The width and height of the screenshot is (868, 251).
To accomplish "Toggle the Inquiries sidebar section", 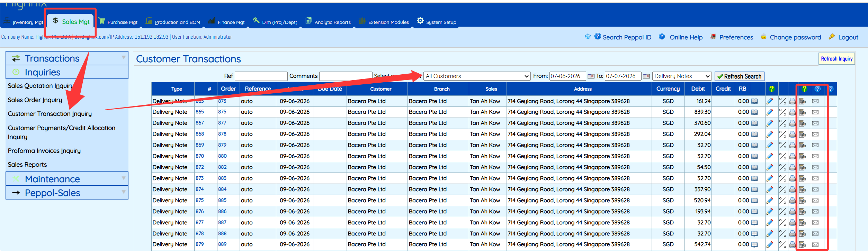I will point(67,72).
